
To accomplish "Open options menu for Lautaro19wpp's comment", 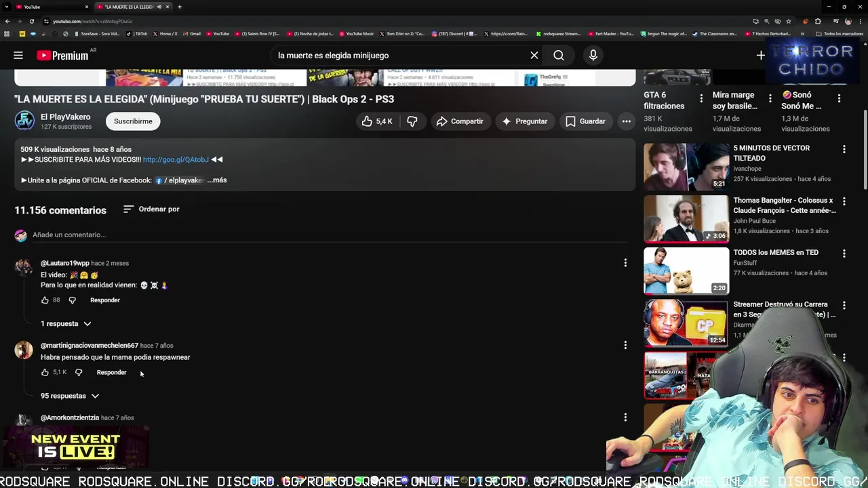I will (x=625, y=263).
